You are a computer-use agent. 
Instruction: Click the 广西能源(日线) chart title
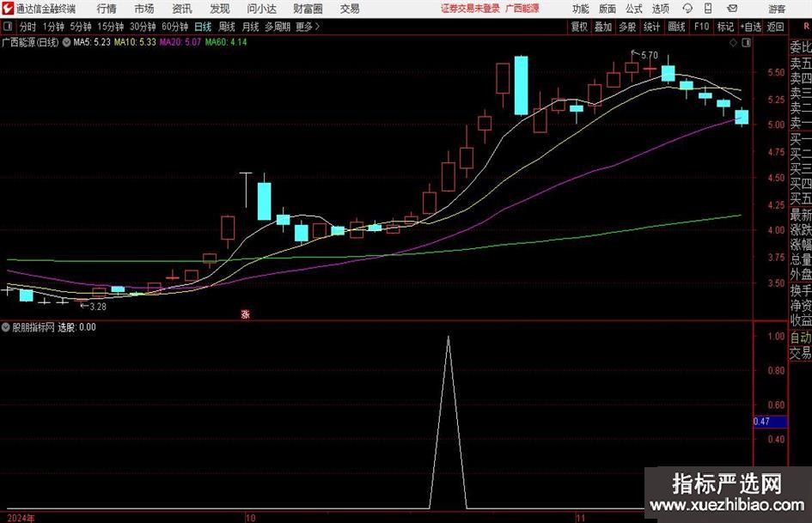[30, 42]
